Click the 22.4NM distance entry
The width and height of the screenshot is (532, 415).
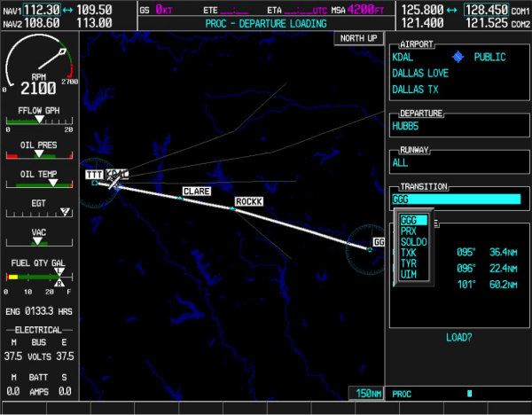click(x=503, y=269)
